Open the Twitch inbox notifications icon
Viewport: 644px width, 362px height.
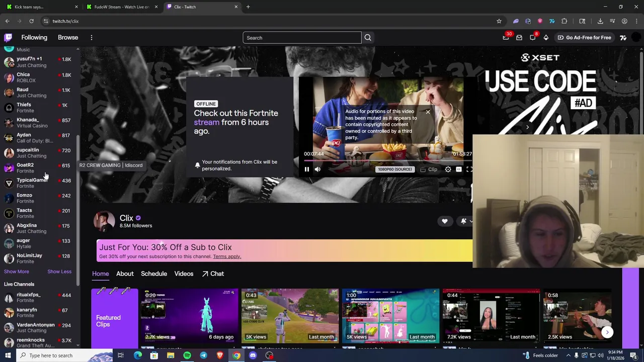pyautogui.click(x=519, y=38)
